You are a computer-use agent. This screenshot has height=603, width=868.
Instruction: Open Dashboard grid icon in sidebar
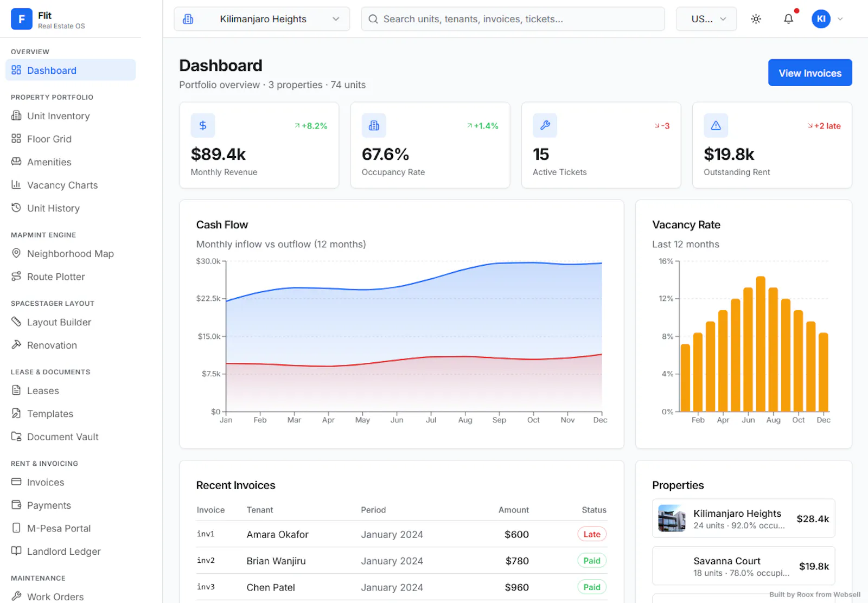click(x=16, y=70)
